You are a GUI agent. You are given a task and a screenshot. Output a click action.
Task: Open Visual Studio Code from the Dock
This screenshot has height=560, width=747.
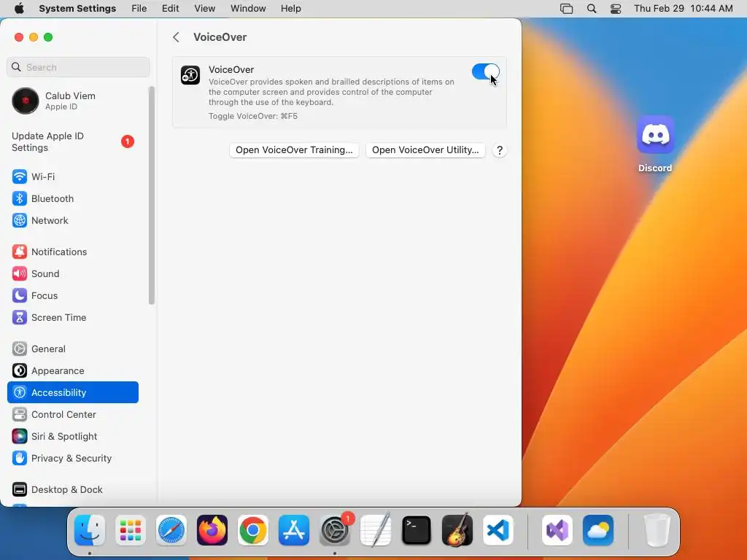(498, 530)
